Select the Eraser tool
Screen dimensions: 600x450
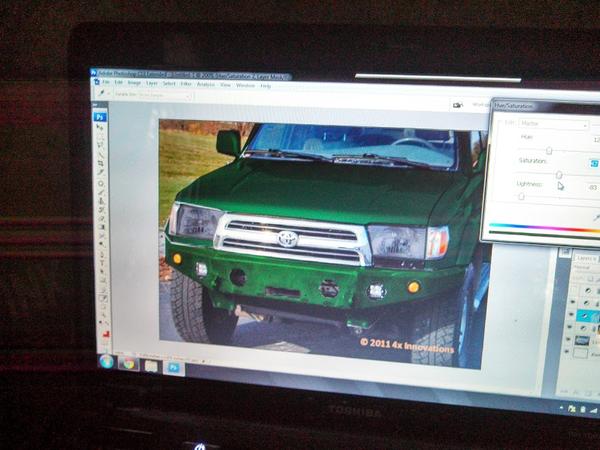click(x=101, y=216)
